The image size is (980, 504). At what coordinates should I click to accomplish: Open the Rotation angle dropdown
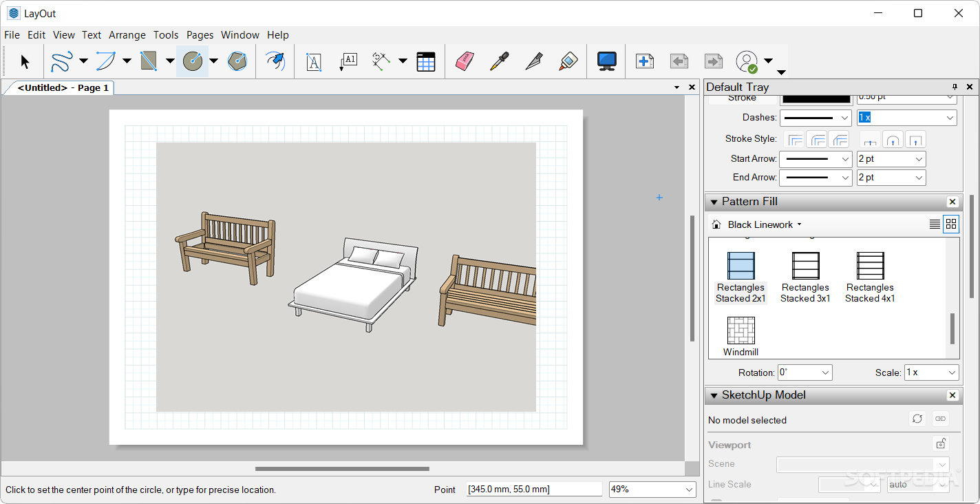coord(805,372)
